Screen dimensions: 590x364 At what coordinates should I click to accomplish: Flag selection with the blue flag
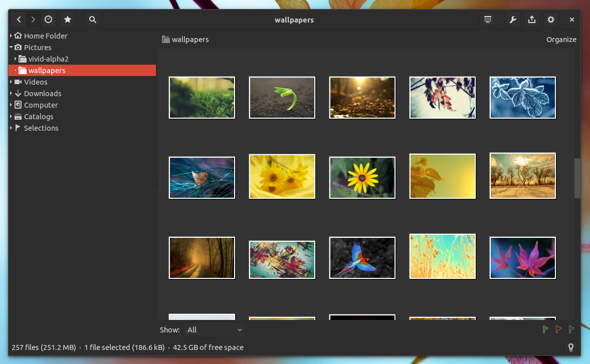click(571, 329)
